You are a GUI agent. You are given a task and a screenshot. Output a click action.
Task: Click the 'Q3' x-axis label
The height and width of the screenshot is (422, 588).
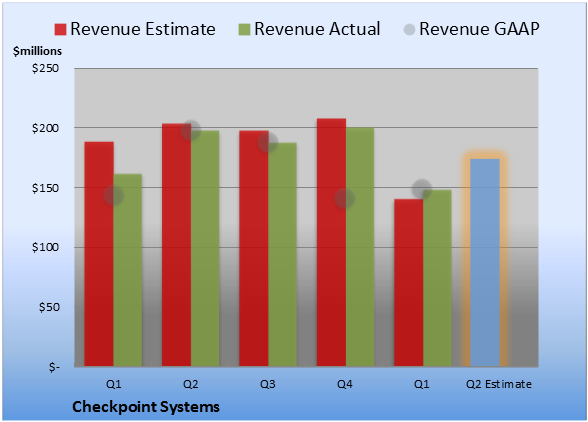pos(268,384)
